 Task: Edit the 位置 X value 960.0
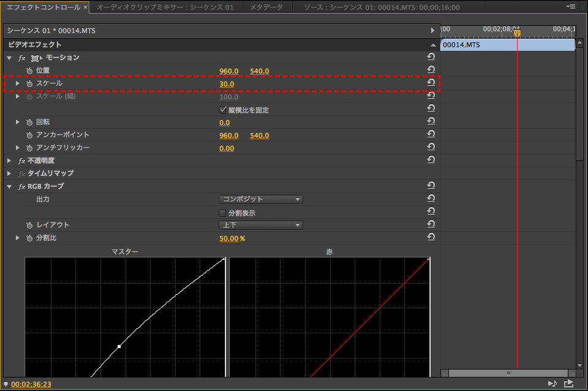228,71
